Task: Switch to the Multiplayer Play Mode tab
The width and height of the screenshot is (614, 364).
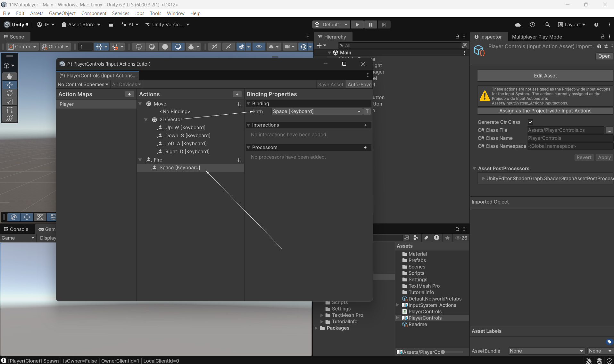Action: point(537,37)
